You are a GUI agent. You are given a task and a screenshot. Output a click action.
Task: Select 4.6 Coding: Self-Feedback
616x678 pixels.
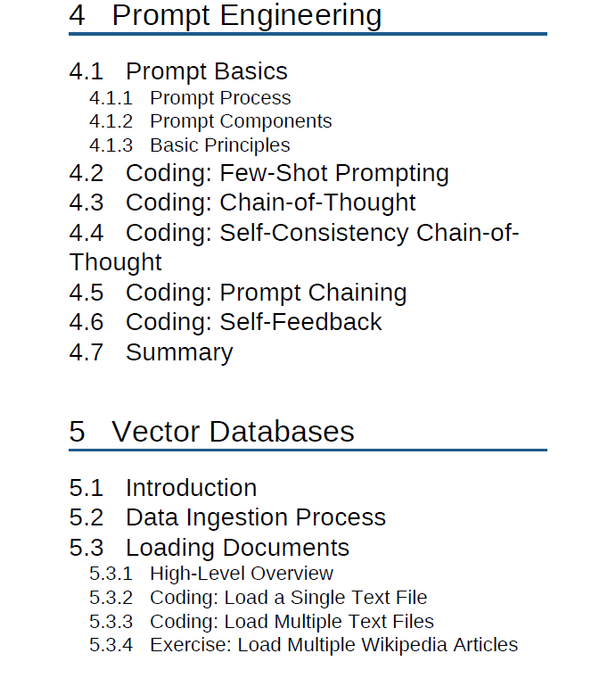coord(226,322)
